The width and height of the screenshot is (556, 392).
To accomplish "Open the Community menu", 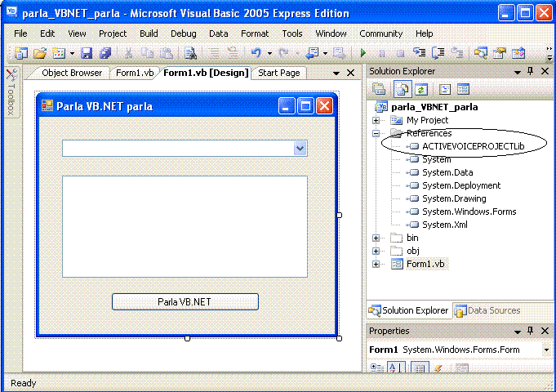I will coord(380,33).
